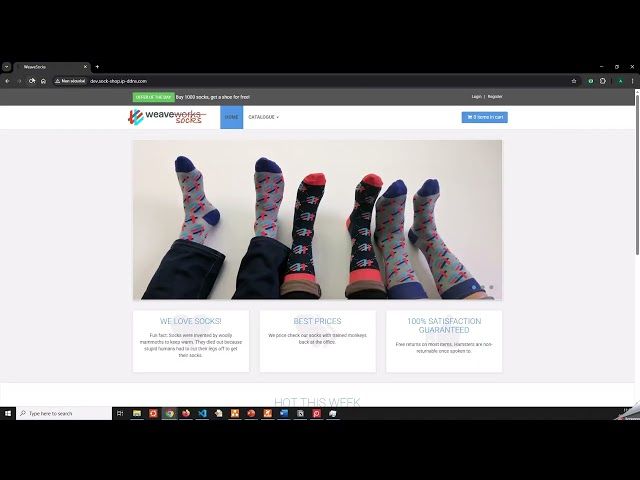Open the browser home page icon

pyautogui.click(x=43, y=81)
